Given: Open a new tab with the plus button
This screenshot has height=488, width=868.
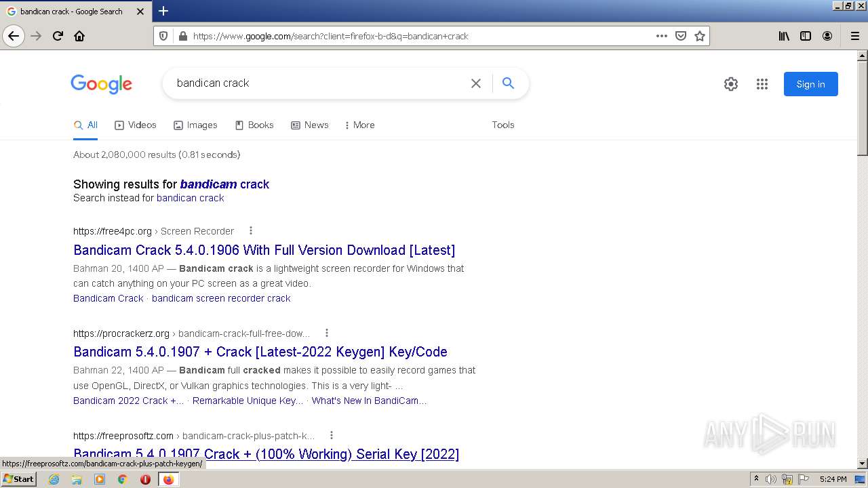Looking at the screenshot, I should point(163,11).
